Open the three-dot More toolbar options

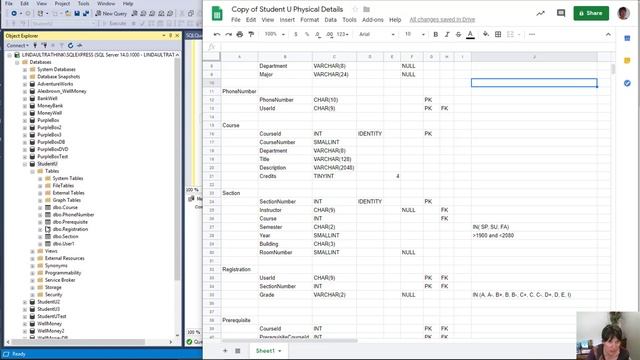[x=531, y=34]
